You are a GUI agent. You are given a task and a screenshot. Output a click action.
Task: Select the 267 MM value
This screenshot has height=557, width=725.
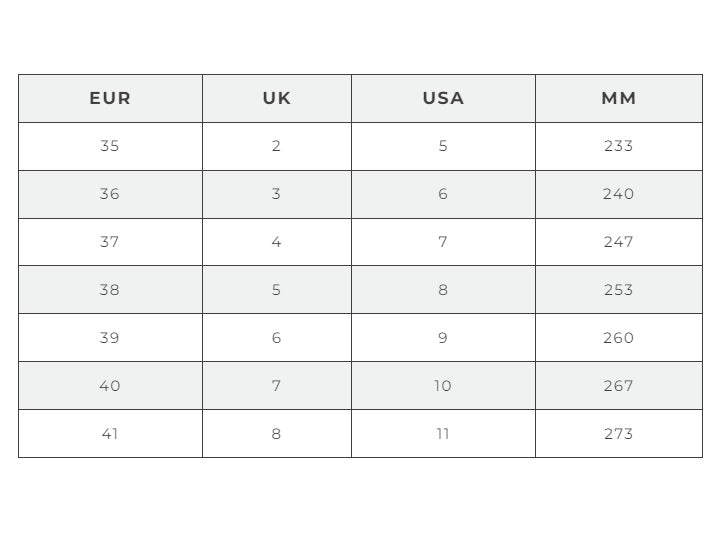618,386
